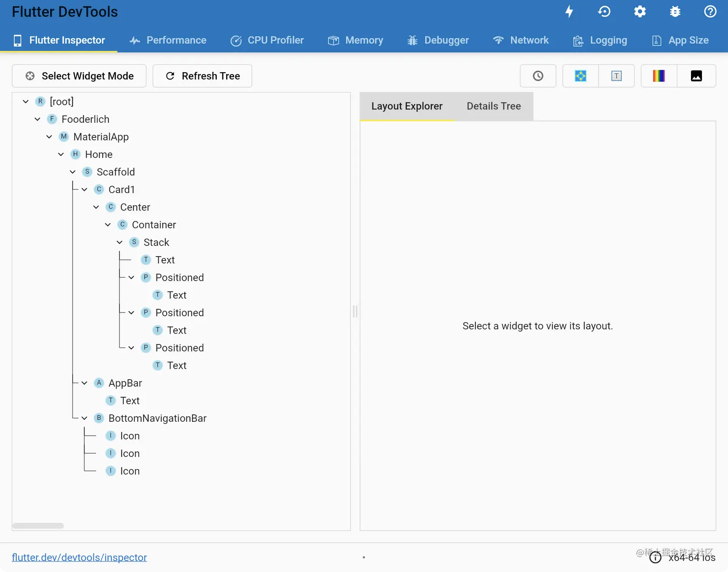Collapse the Card1 node chevron
Image resolution: width=728 pixels, height=572 pixels.
[x=84, y=190]
